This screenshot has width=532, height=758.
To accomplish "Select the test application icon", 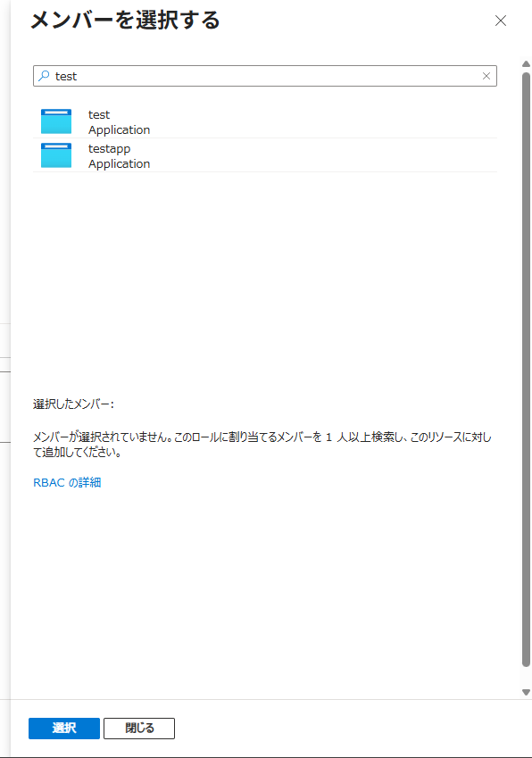I will click(56, 121).
